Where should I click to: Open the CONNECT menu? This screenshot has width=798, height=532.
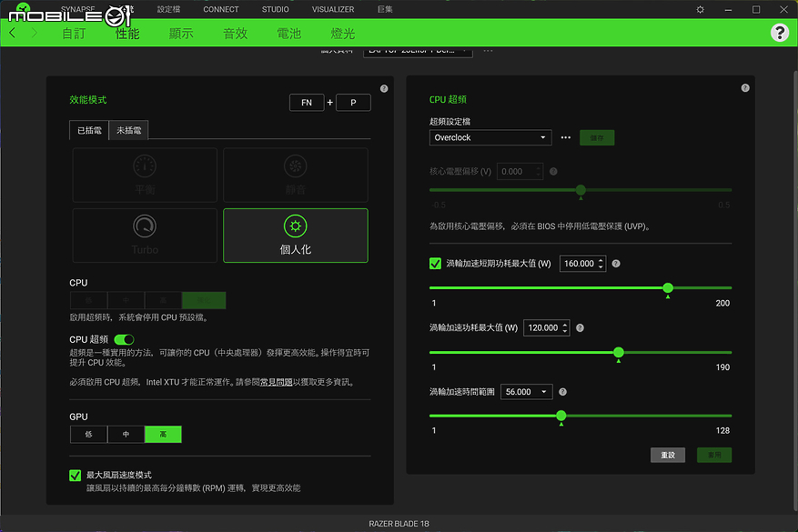click(x=221, y=10)
